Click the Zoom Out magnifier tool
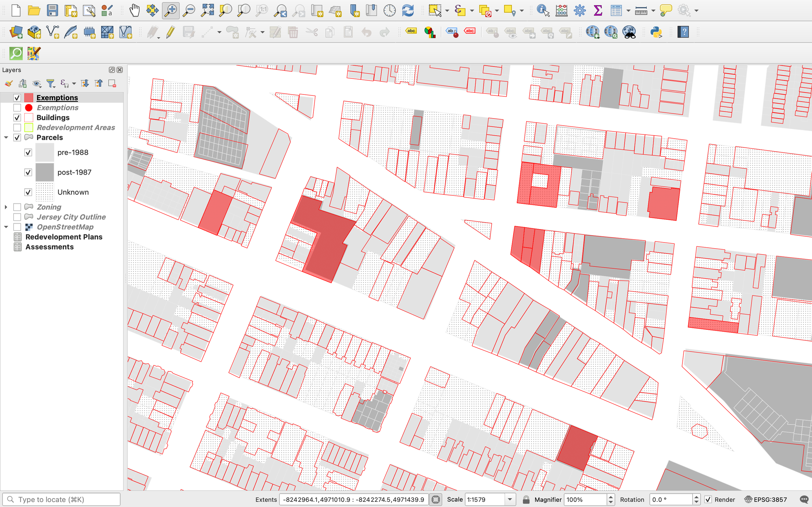Viewport: 812px width, 507px height. point(189,10)
